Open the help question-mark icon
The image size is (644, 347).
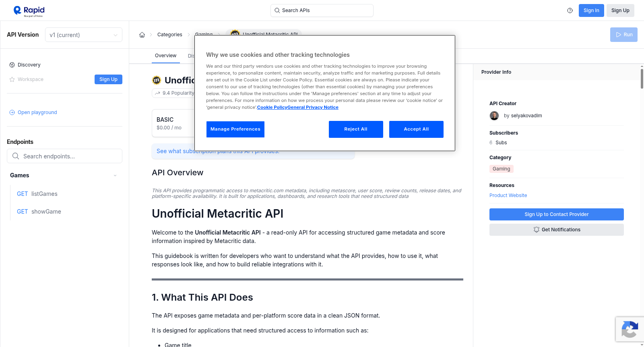[x=570, y=10]
